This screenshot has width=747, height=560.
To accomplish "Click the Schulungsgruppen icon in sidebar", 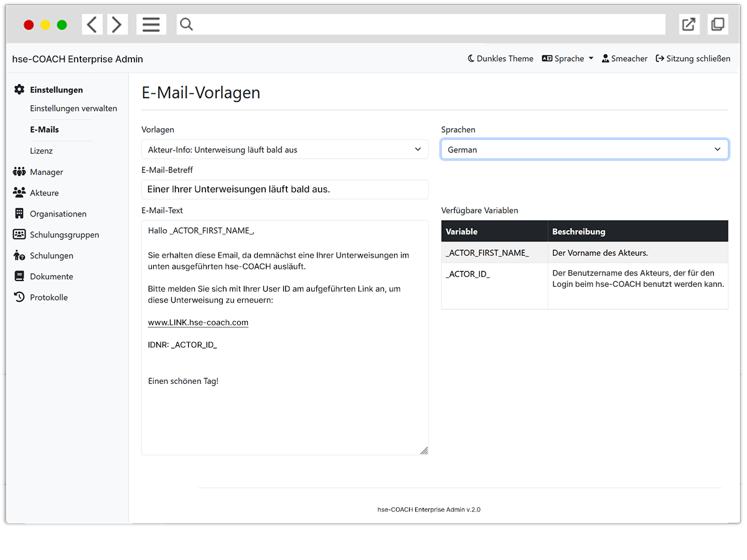I will pos(19,235).
